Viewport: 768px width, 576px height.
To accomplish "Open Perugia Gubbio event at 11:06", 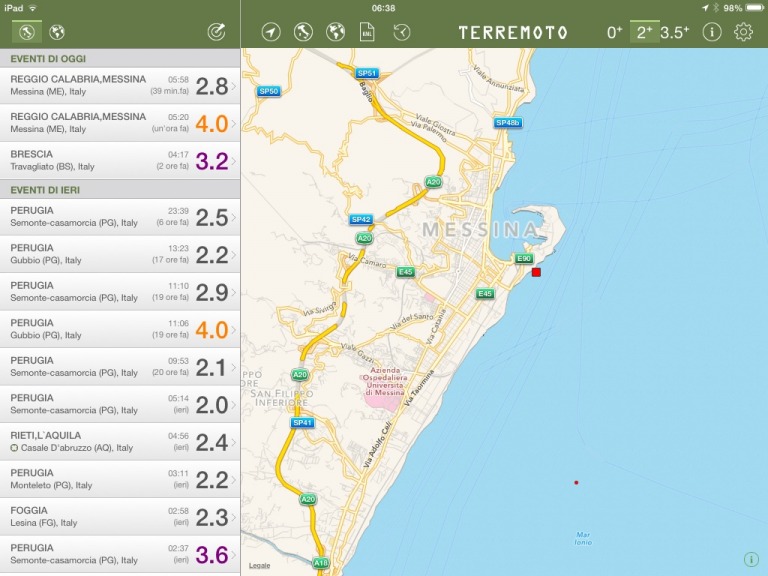I will [120, 329].
